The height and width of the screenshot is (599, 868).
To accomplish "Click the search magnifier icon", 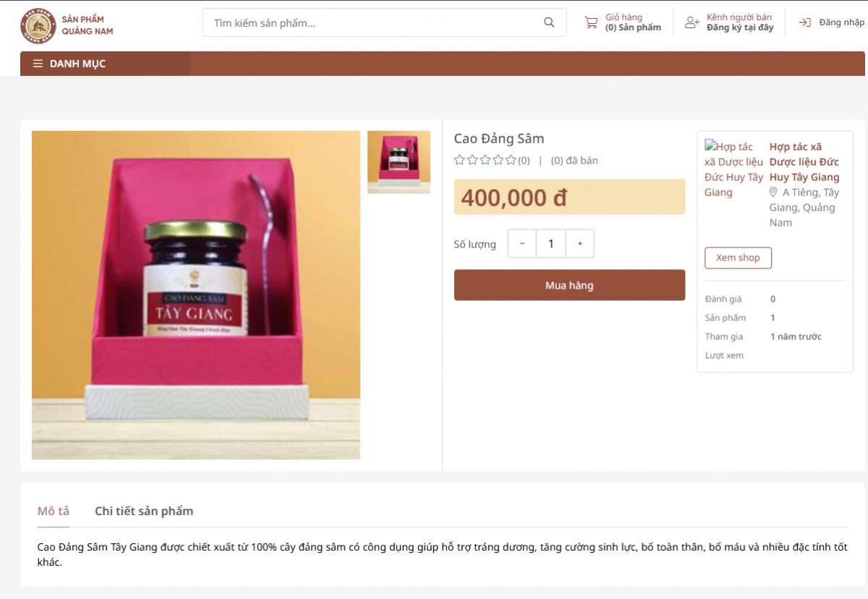I will coord(549,22).
